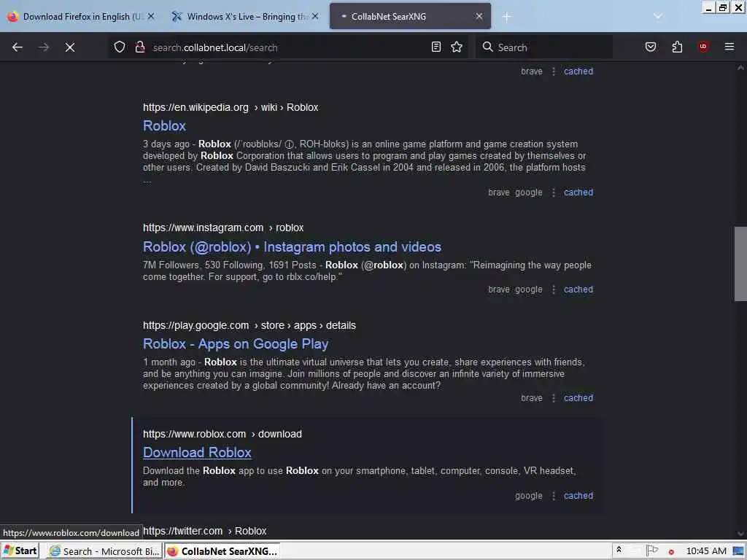Image resolution: width=747 pixels, height=560 pixels.
Task: Click the toolbar Search box
Action: (x=544, y=47)
